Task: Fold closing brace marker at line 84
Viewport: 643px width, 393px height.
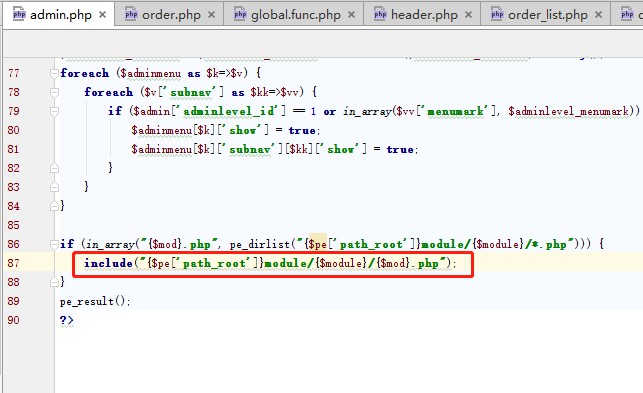Action: coord(54,206)
